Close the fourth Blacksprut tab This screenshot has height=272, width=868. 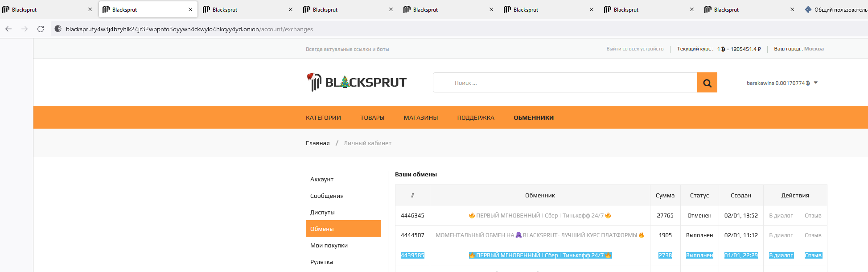(391, 9)
